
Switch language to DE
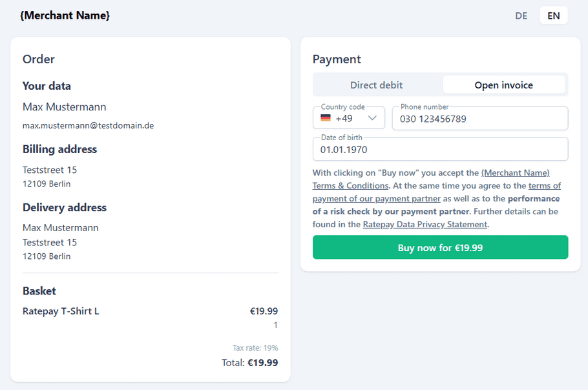[521, 15]
